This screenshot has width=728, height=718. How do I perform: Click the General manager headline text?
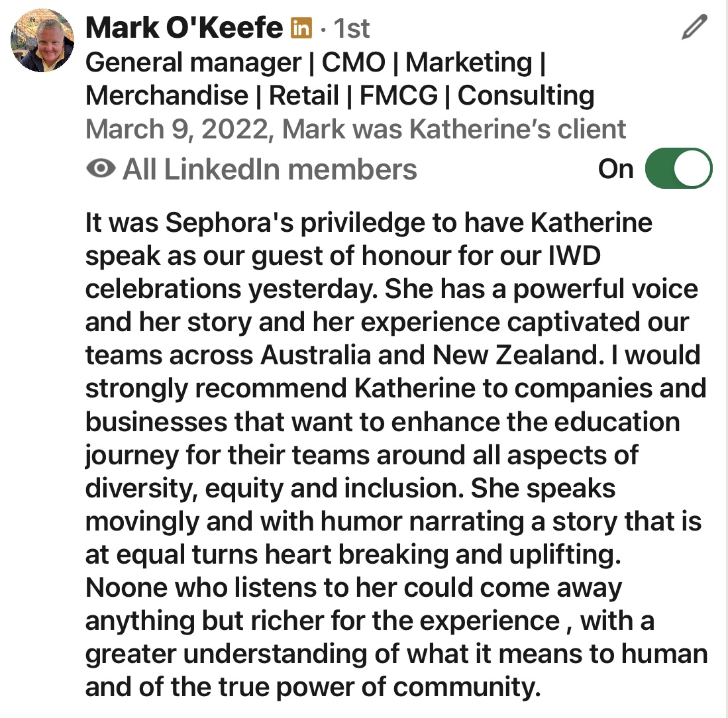pos(193,62)
